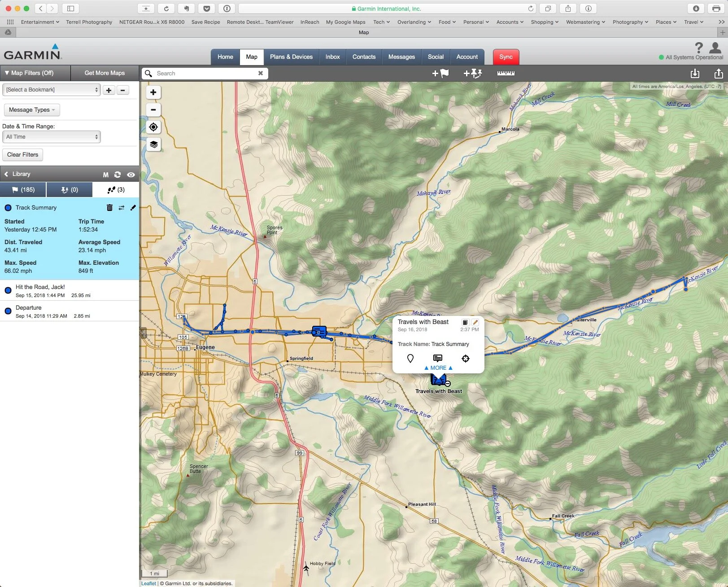Image resolution: width=728 pixels, height=587 pixels.
Task: Select the Hit the Road, Jack! track
Action: [x=70, y=290]
